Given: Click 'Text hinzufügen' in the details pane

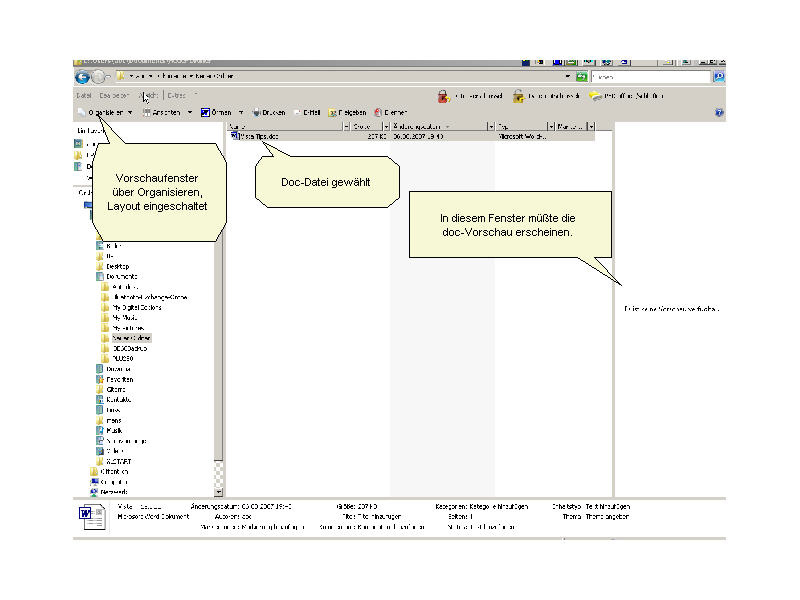Looking at the screenshot, I should [608, 507].
